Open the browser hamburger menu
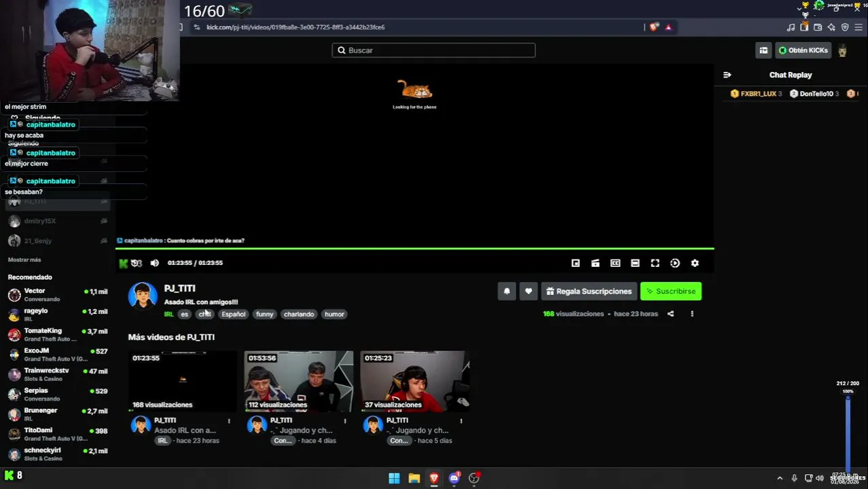 [x=858, y=27]
